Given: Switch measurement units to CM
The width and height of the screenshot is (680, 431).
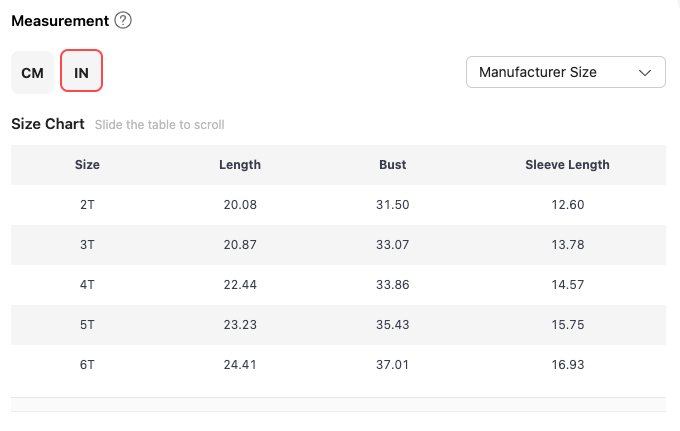Looking at the screenshot, I should (x=32, y=73).
